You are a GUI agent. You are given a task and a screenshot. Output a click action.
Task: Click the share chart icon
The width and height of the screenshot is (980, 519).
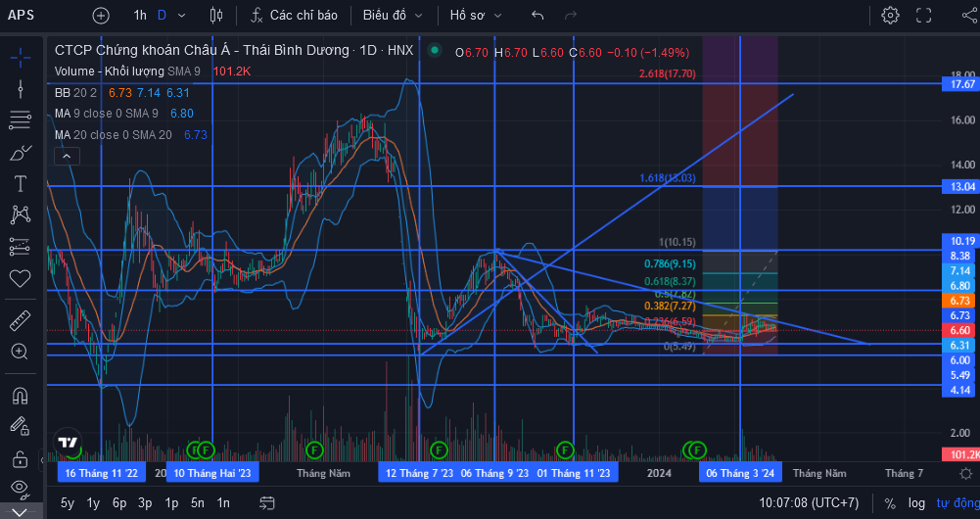point(970,16)
